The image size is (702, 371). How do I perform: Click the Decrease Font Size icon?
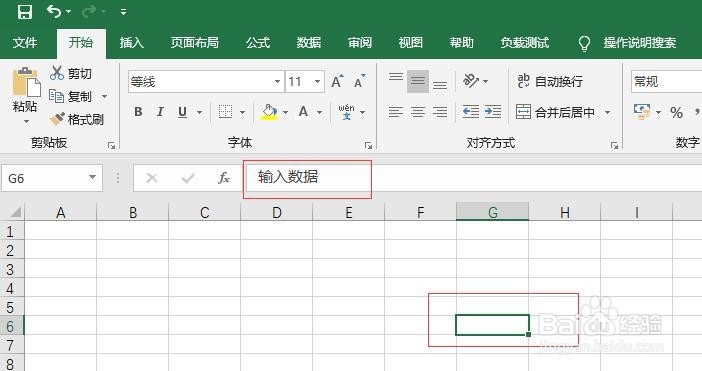pos(360,81)
